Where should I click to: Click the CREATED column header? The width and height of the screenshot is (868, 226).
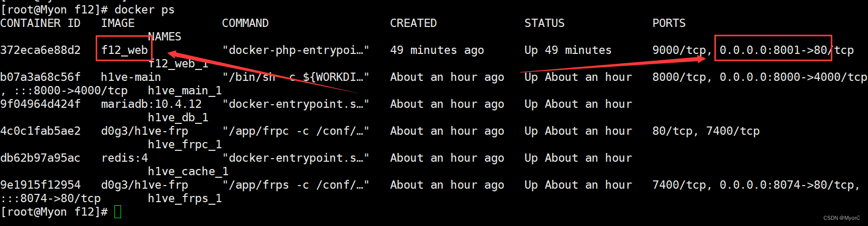tap(413, 23)
